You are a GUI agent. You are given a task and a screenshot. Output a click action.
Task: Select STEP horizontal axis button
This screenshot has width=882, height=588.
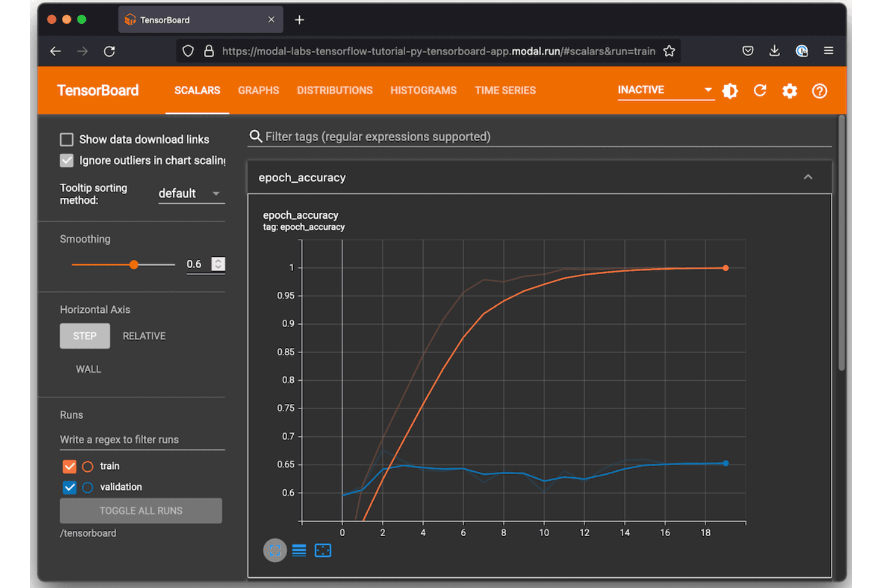click(85, 336)
